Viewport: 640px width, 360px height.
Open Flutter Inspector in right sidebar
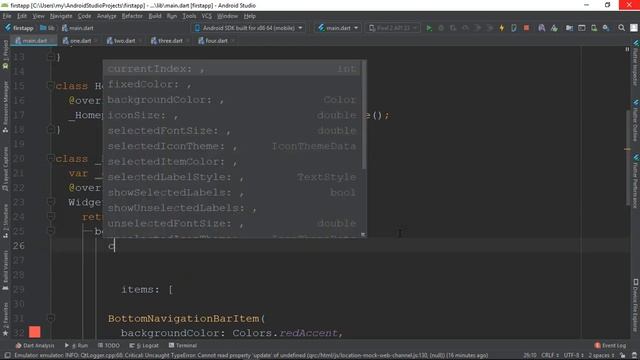(x=635, y=63)
